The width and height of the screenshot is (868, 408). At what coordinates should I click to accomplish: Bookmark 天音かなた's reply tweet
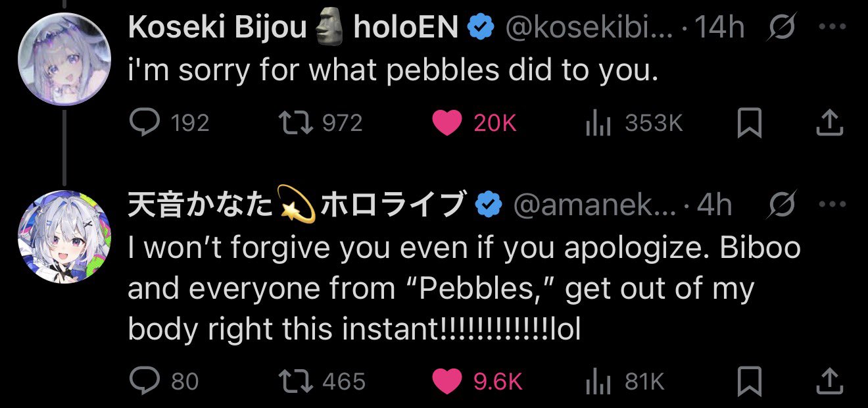pyautogui.click(x=750, y=380)
